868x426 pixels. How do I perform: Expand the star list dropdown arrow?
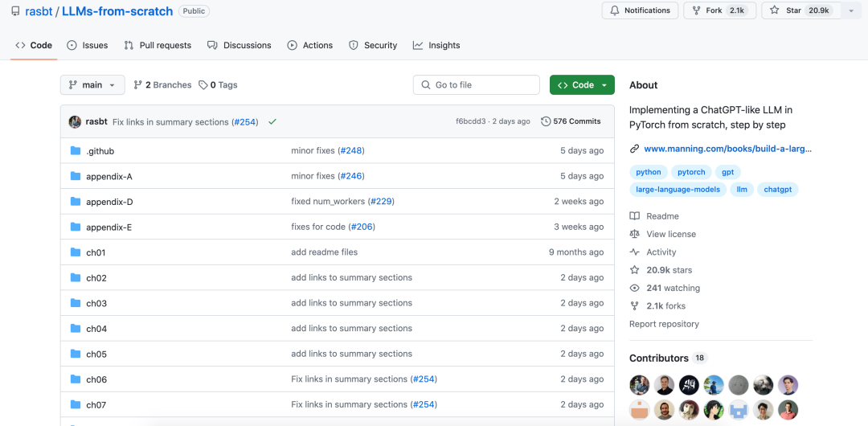[x=851, y=10]
